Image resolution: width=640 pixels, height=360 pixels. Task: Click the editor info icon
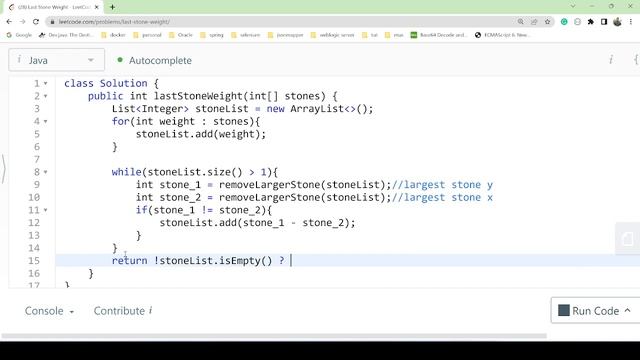click(611, 60)
